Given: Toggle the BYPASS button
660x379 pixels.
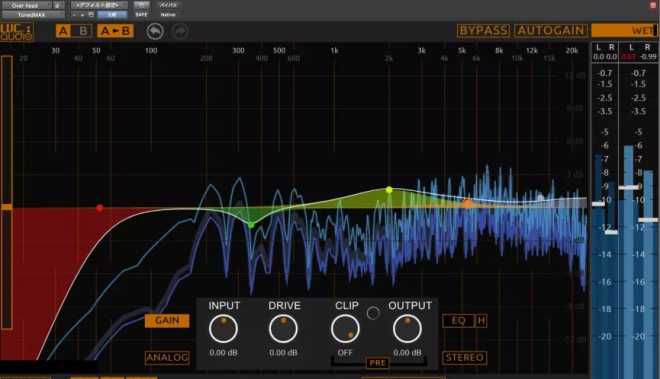Looking at the screenshot, I should [483, 31].
